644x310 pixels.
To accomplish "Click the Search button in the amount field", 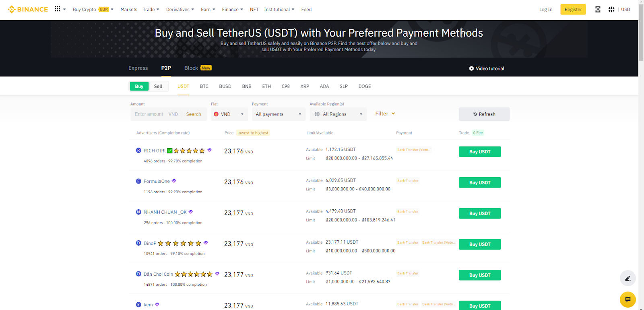I will coord(194,114).
